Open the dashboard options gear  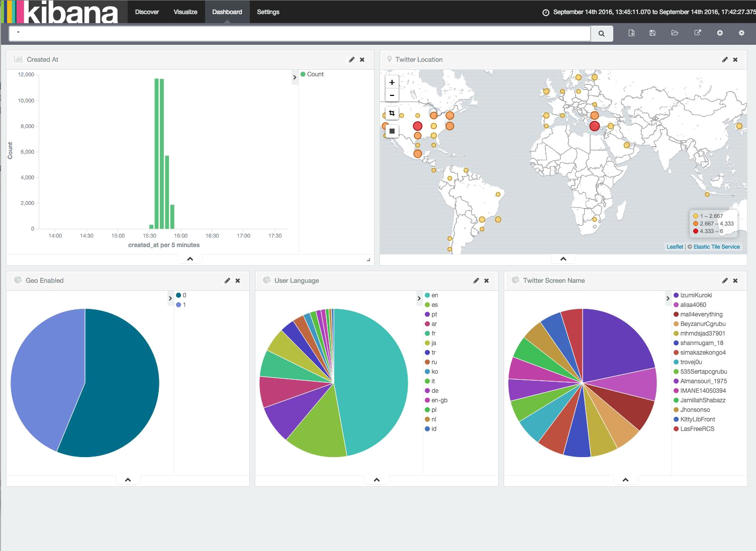point(741,33)
